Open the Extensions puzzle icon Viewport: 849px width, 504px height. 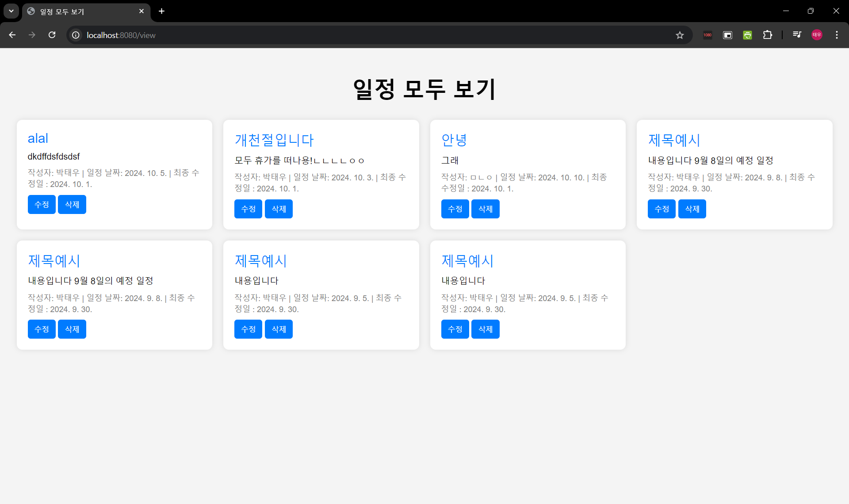click(x=768, y=35)
